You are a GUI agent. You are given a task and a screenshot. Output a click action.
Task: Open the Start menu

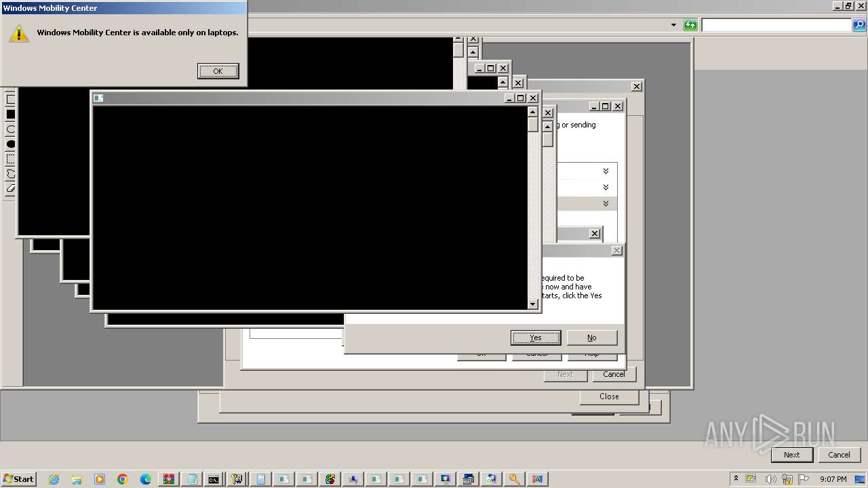click(18, 479)
